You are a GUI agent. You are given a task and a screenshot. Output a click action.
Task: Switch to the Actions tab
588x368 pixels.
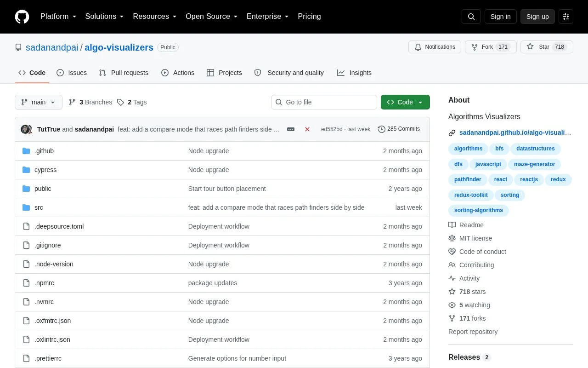click(178, 73)
